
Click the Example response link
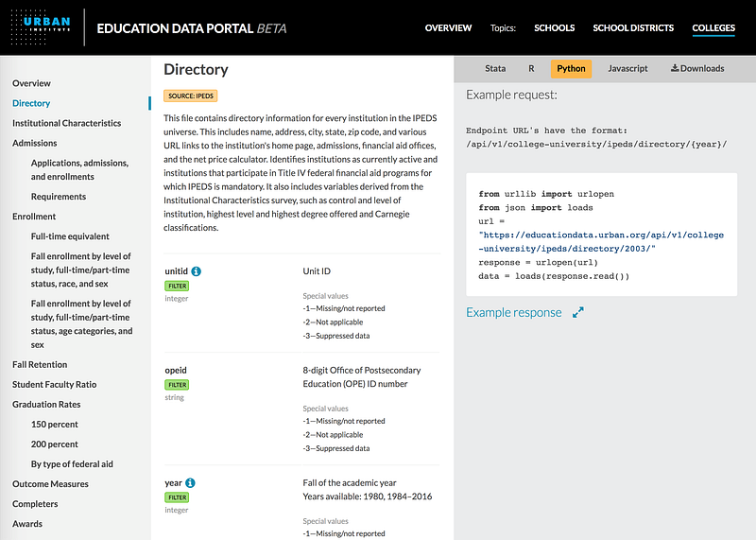pos(513,312)
